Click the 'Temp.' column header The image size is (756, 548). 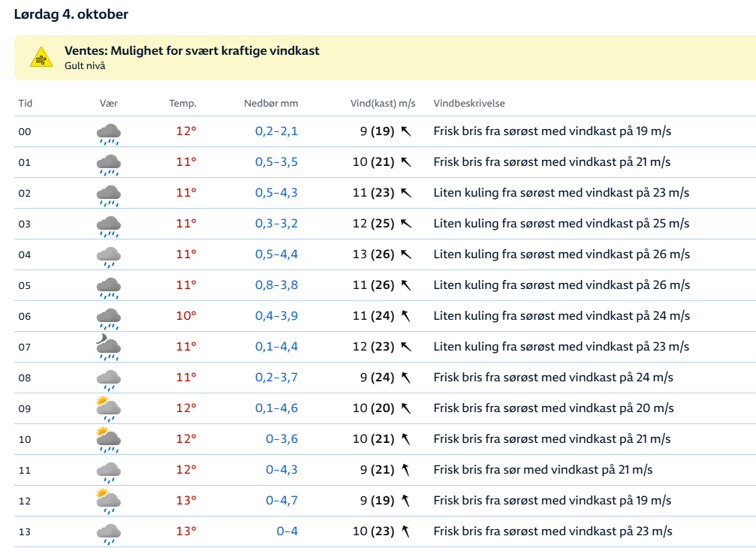click(x=182, y=104)
